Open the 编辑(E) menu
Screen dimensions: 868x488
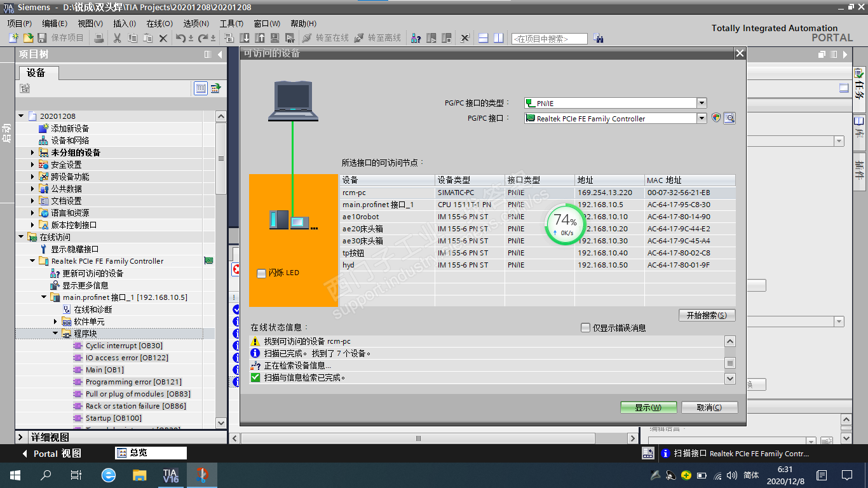point(55,24)
